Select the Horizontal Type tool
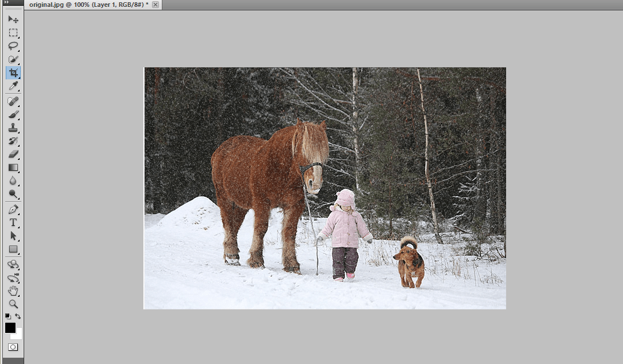The image size is (623, 364). 13,223
